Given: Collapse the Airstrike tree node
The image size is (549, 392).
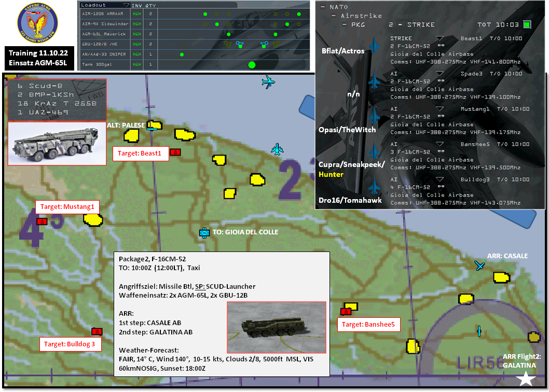Looking at the screenshot, I should (x=334, y=16).
